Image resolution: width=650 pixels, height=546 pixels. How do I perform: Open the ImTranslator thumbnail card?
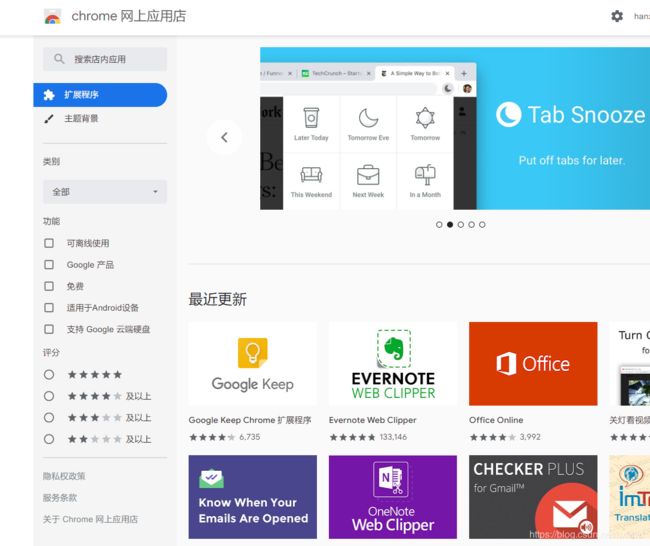pos(630,497)
